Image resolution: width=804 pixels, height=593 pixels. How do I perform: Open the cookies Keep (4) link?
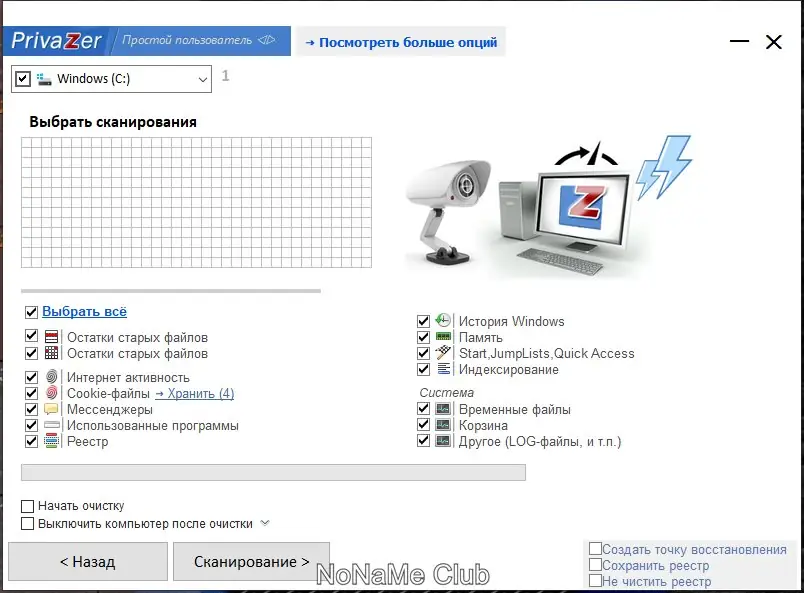tap(194, 393)
